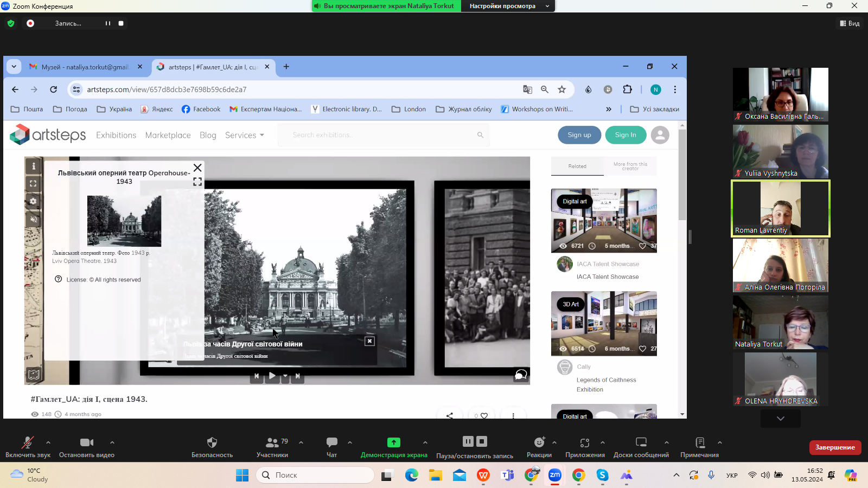
Task: Open the view settings dropdown at top
Action: 508,6
